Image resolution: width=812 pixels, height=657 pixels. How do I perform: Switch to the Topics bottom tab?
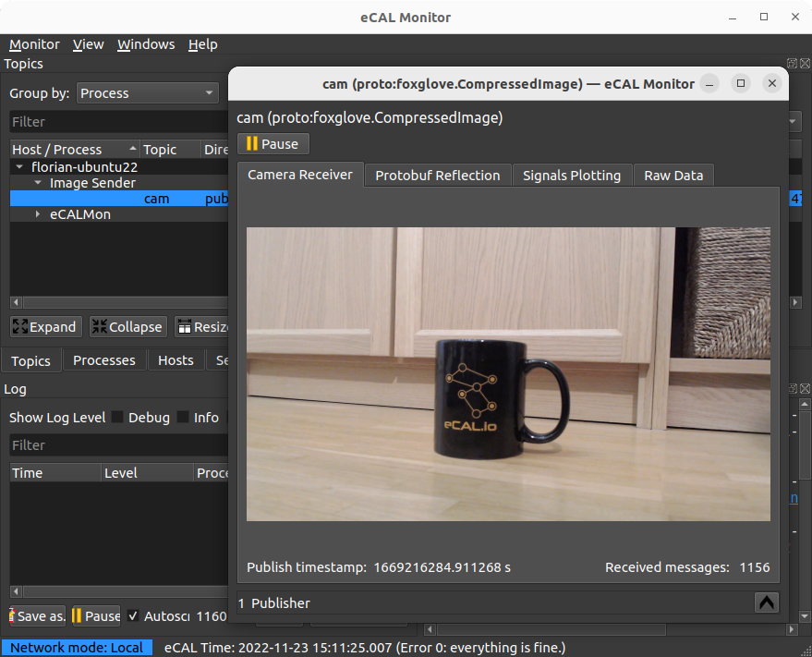[x=30, y=360]
